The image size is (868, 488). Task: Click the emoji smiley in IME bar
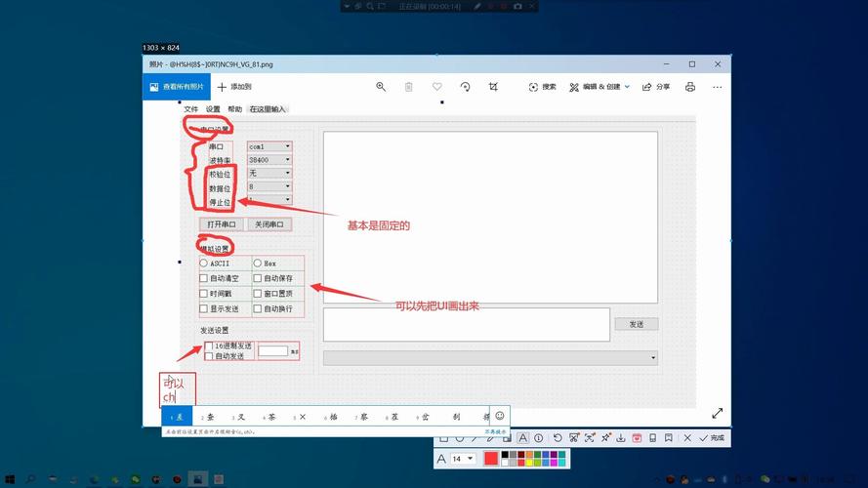[500, 416]
